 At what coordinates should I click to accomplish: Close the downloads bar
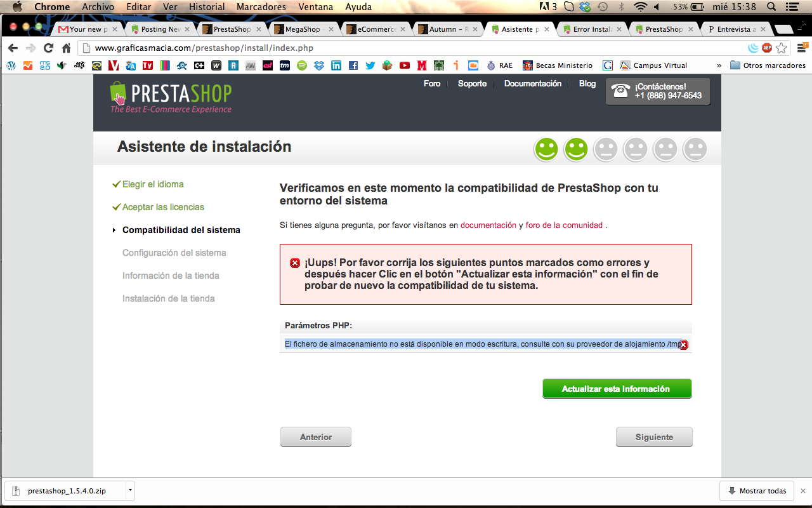pyautogui.click(x=802, y=491)
